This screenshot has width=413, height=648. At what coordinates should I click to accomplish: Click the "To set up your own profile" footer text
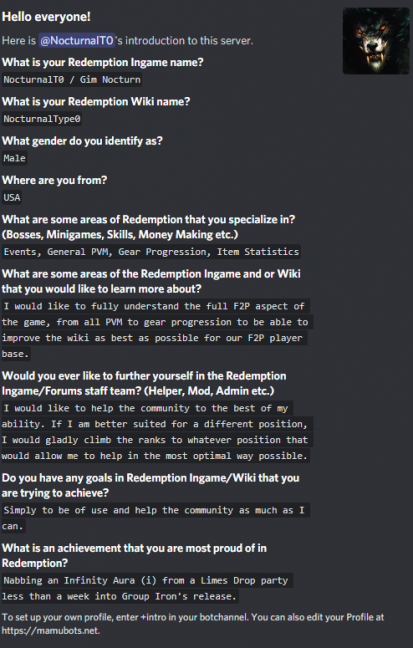193,624
